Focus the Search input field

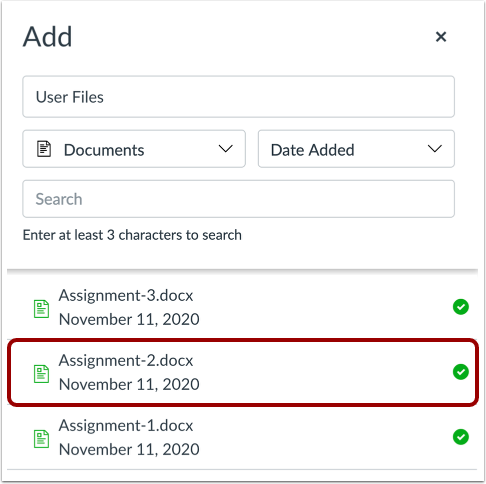point(238,199)
